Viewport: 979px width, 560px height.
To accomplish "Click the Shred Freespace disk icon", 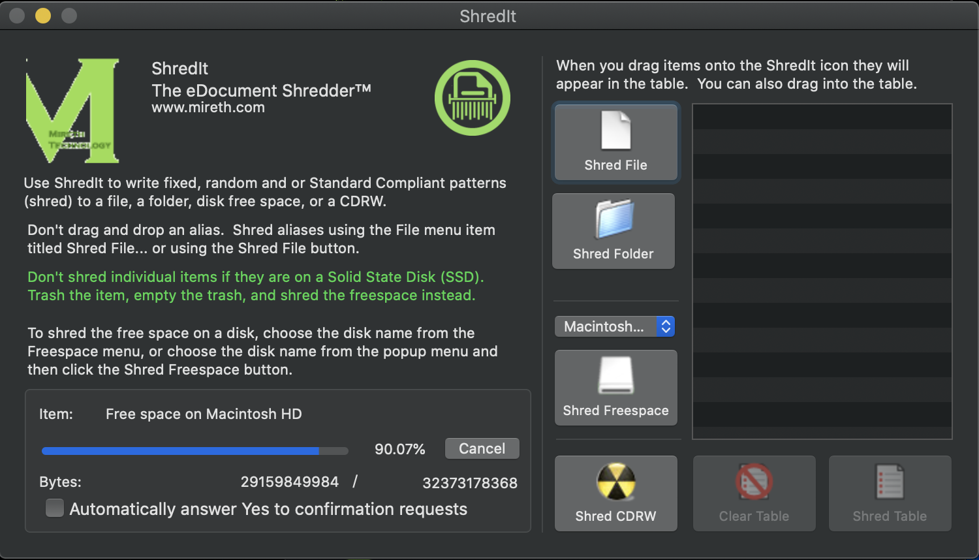I will point(615,375).
